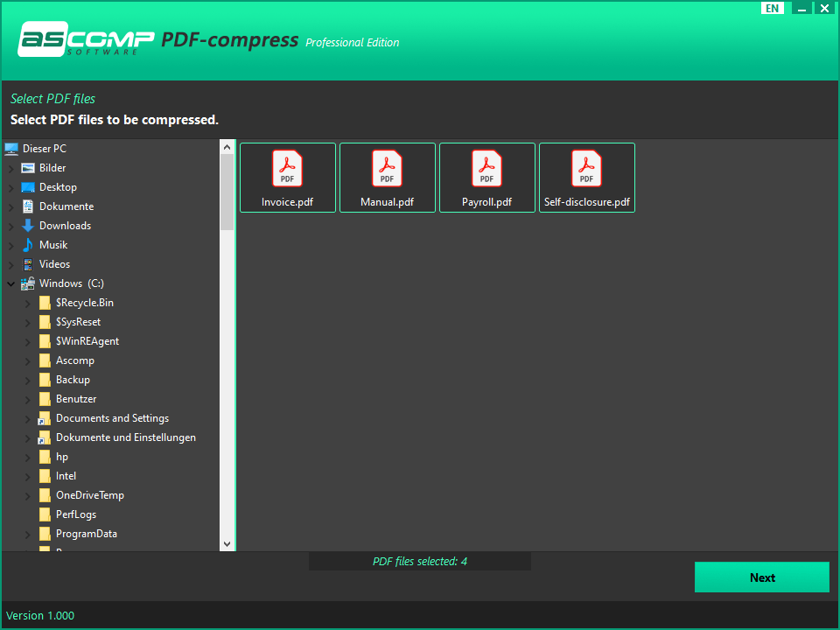840x630 pixels.
Task: Click the $Recycle.Bin folder icon
Action: point(45,303)
